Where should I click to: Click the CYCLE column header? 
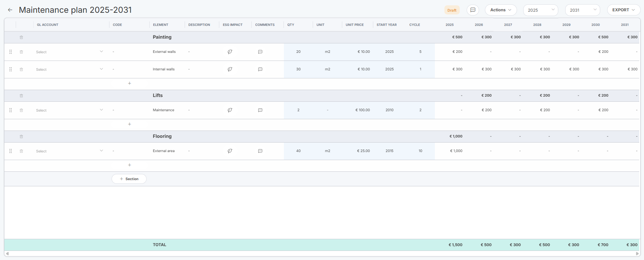coord(414,25)
